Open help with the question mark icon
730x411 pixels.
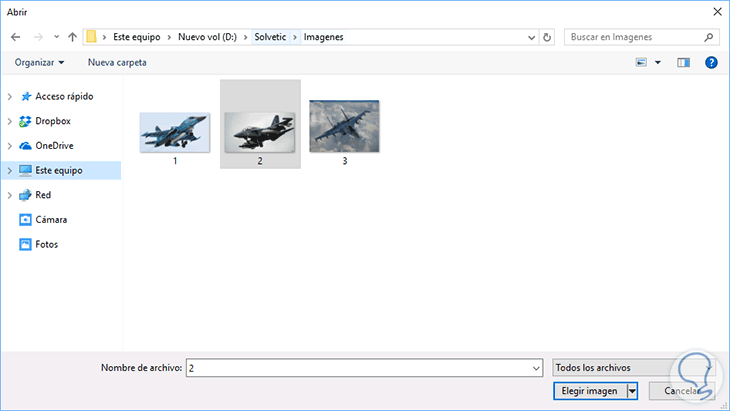point(711,62)
